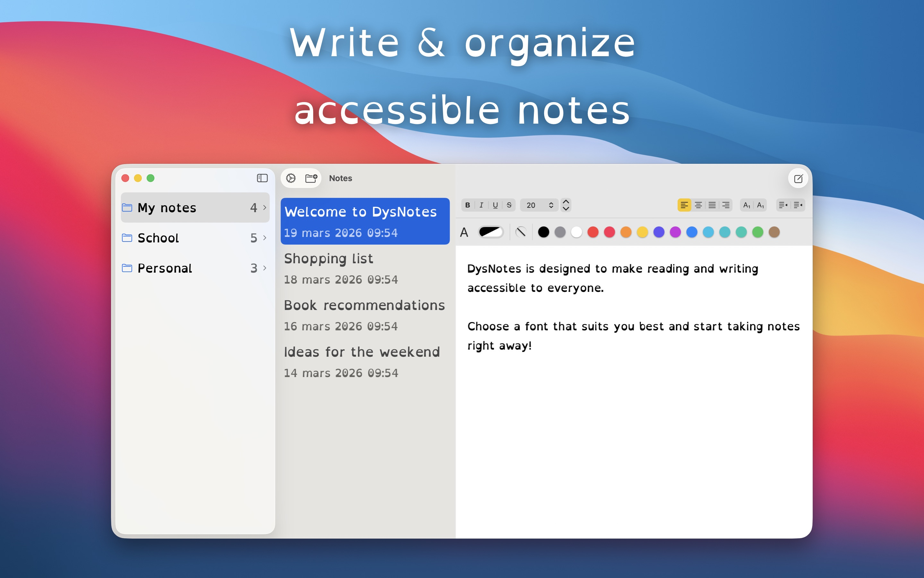Viewport: 924px width, 578px height.
Task: Toggle strikethrough formatting
Action: 509,205
